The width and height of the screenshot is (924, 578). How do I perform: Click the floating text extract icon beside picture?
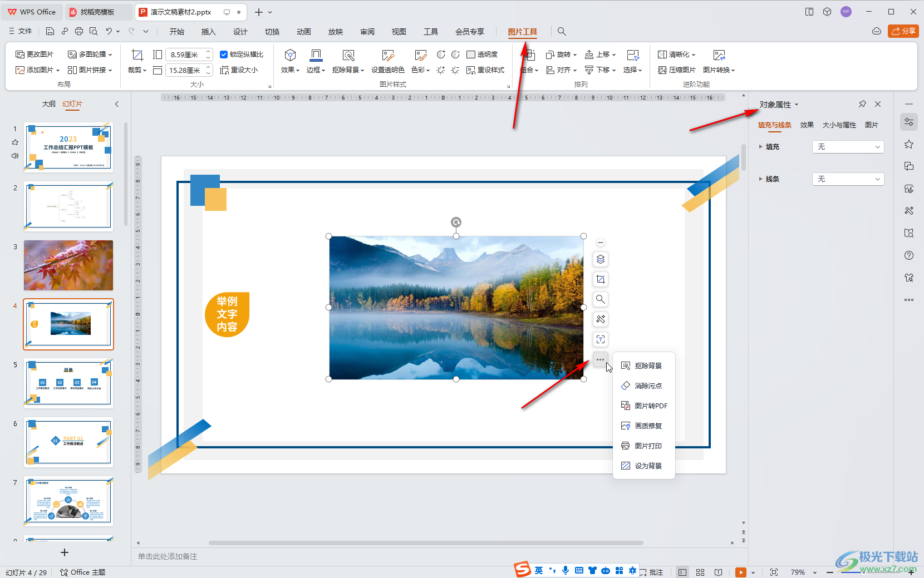pyautogui.click(x=601, y=339)
